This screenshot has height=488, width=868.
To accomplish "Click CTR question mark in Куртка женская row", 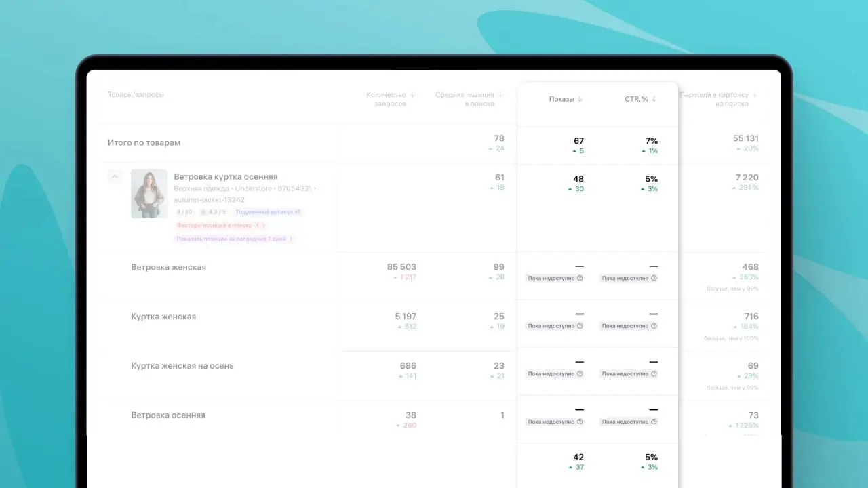I will pos(654,326).
